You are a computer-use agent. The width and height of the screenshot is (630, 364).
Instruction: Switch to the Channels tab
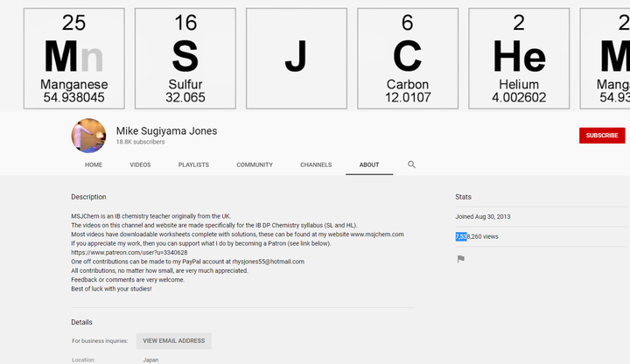(x=316, y=164)
